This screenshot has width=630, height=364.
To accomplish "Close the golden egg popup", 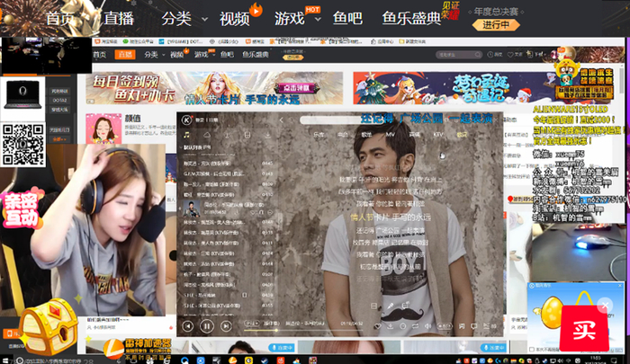I will (x=620, y=285).
